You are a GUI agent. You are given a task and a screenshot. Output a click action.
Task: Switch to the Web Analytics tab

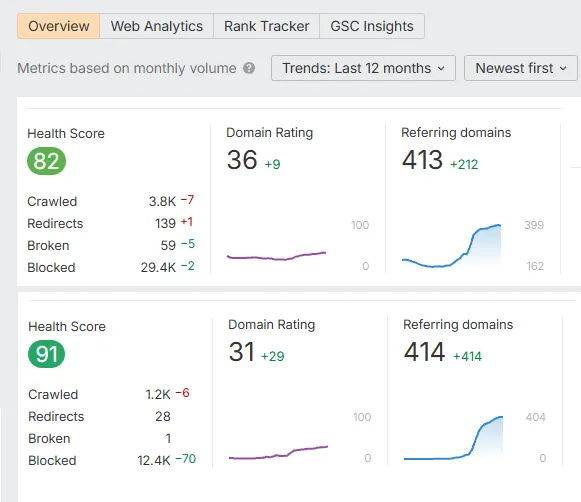(x=157, y=26)
